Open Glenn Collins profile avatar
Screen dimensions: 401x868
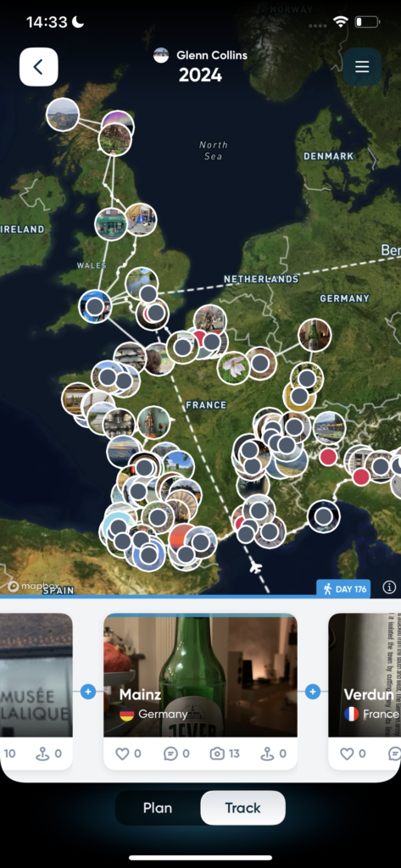161,55
